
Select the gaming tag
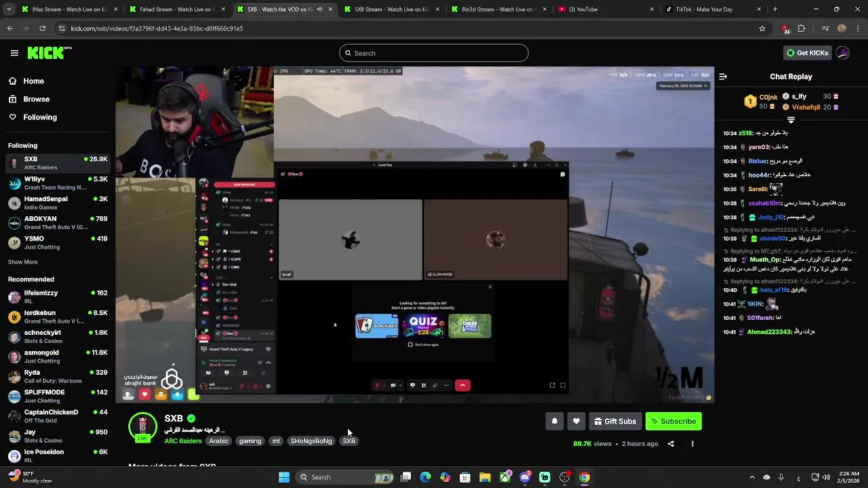[x=250, y=441]
